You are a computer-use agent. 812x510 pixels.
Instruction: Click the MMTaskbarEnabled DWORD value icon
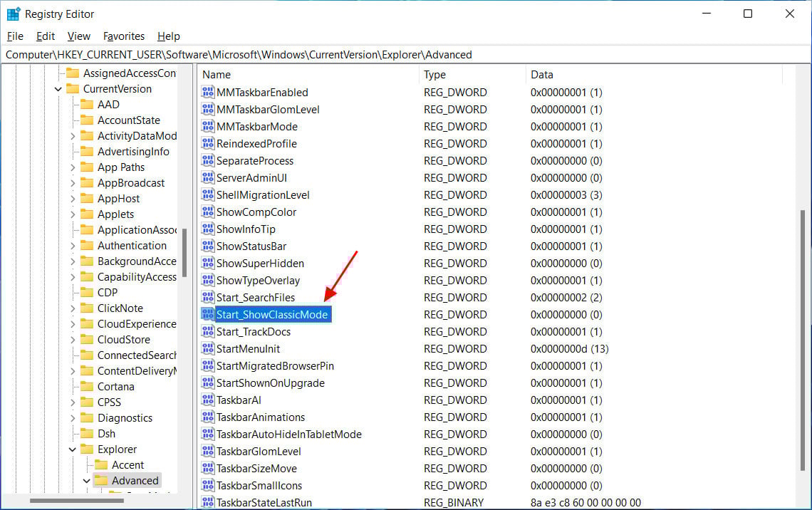coord(208,92)
